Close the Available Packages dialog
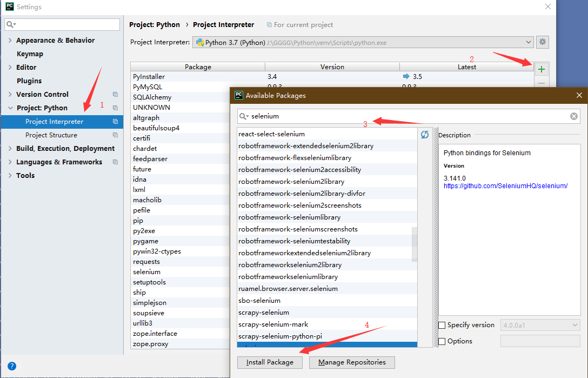The width and height of the screenshot is (588, 378). (x=579, y=95)
